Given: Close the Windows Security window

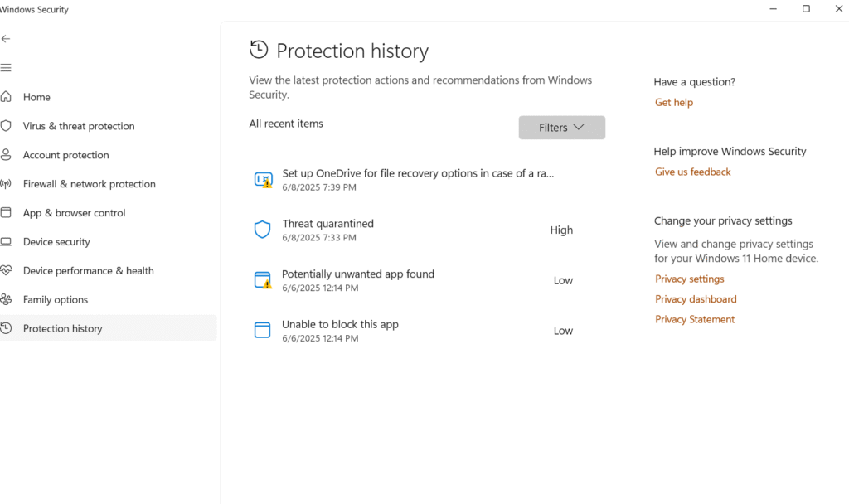Looking at the screenshot, I should coord(838,8).
